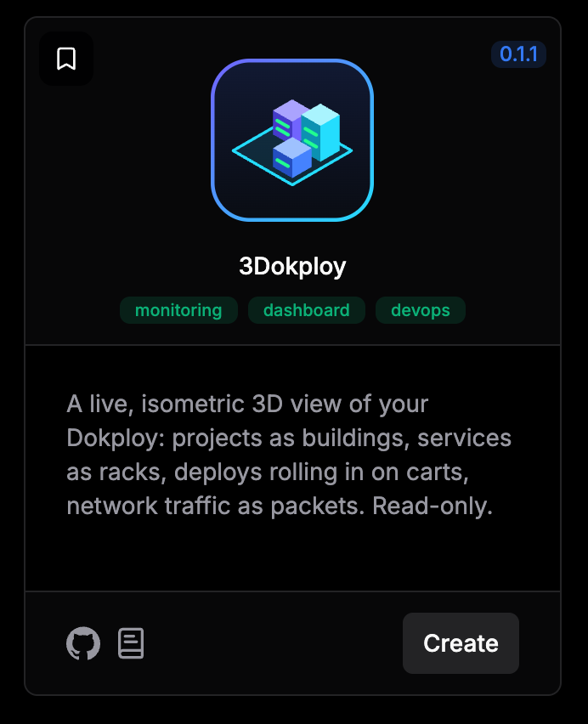
Task: Bookmark the 3Dokploy template
Action: [66, 59]
